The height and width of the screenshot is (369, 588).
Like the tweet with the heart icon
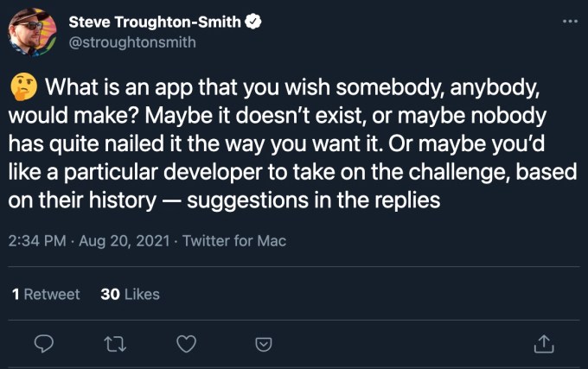click(186, 343)
